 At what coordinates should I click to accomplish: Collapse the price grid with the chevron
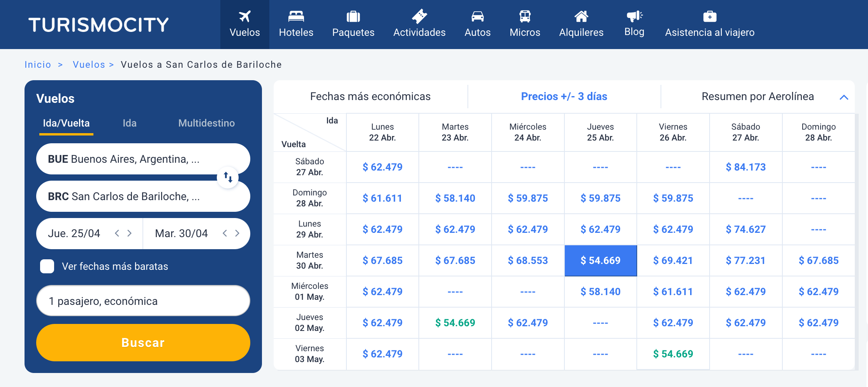(843, 97)
